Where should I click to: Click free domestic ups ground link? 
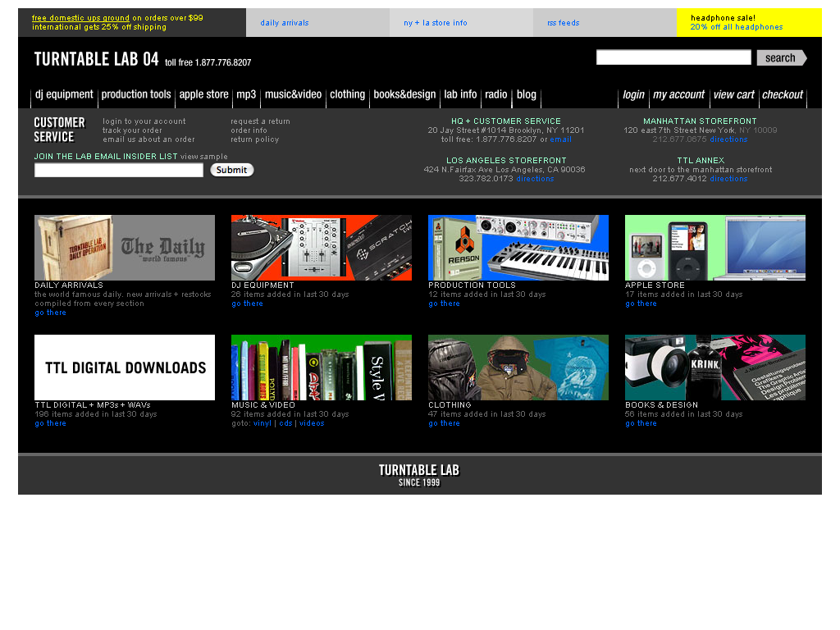(80, 18)
